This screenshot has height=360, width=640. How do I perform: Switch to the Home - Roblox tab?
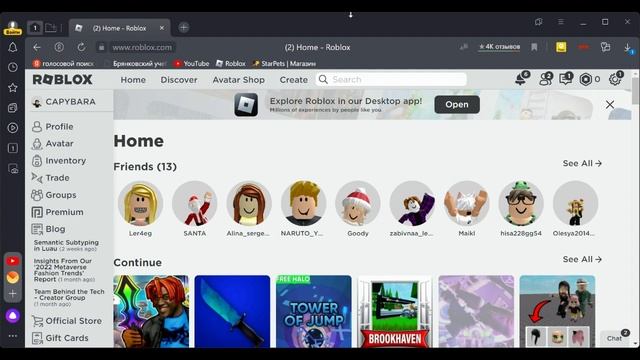119,28
